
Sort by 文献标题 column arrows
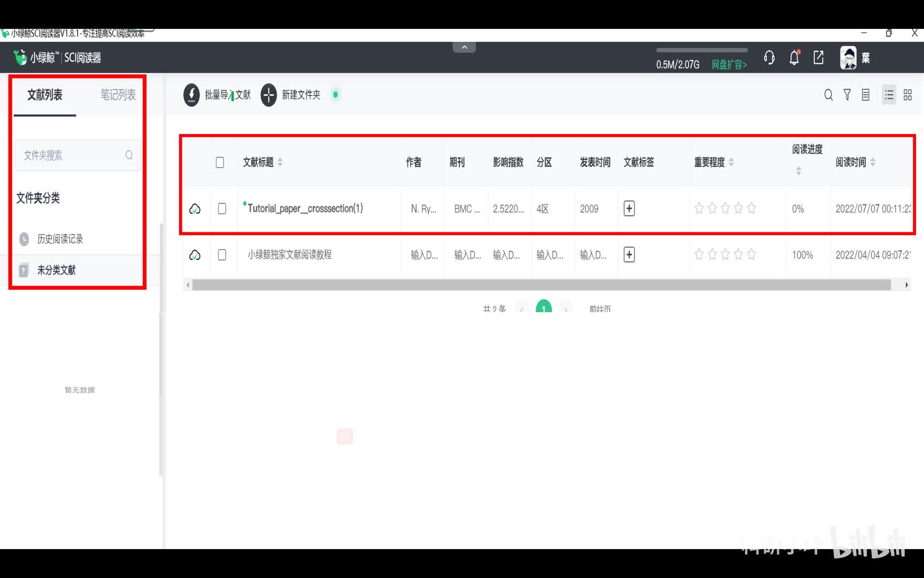[280, 162]
